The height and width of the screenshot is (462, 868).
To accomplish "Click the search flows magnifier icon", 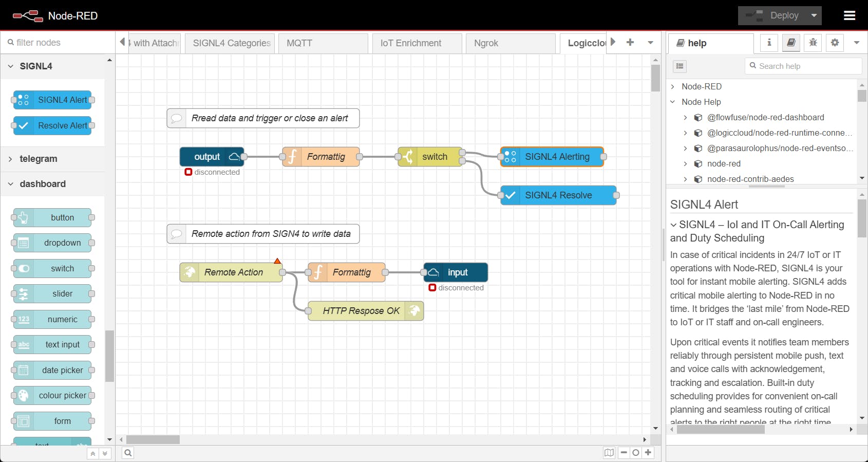I will [x=128, y=453].
